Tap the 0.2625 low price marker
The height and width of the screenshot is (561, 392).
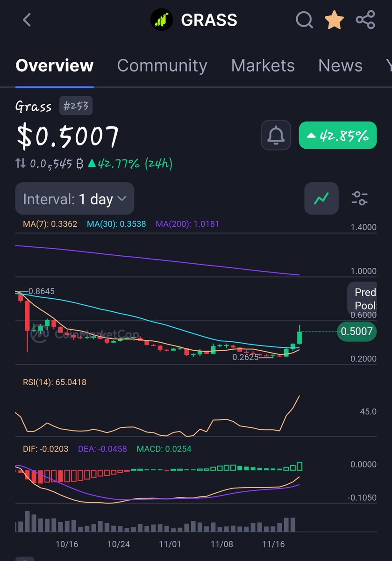click(245, 357)
